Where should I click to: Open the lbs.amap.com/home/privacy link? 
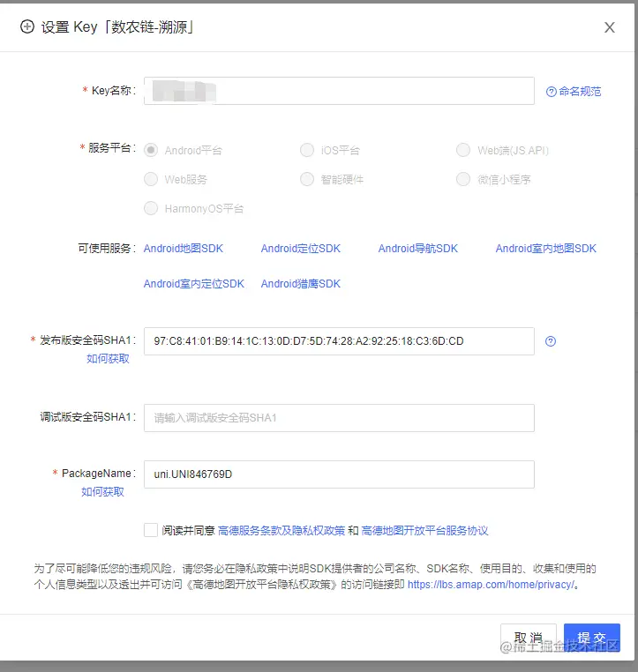coord(491,585)
